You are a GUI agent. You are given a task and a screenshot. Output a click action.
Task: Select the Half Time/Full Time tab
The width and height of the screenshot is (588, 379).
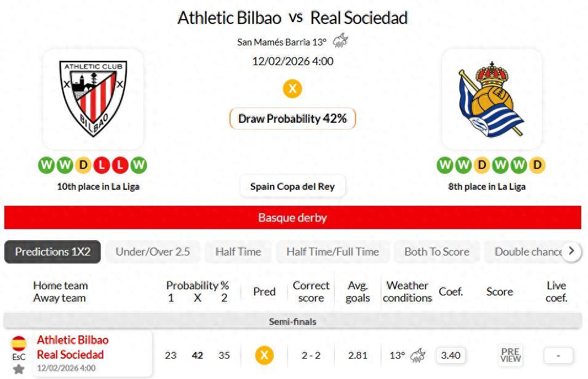[333, 252]
